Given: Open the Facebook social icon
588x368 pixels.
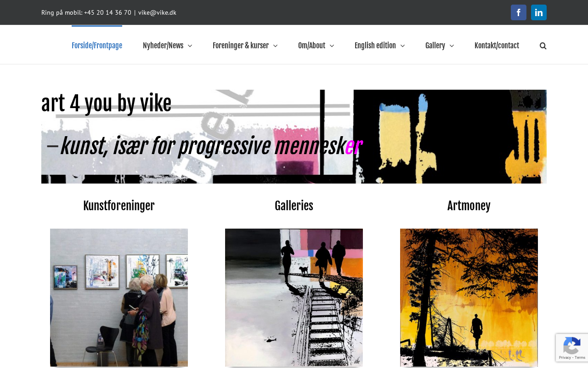Looking at the screenshot, I should point(519,12).
